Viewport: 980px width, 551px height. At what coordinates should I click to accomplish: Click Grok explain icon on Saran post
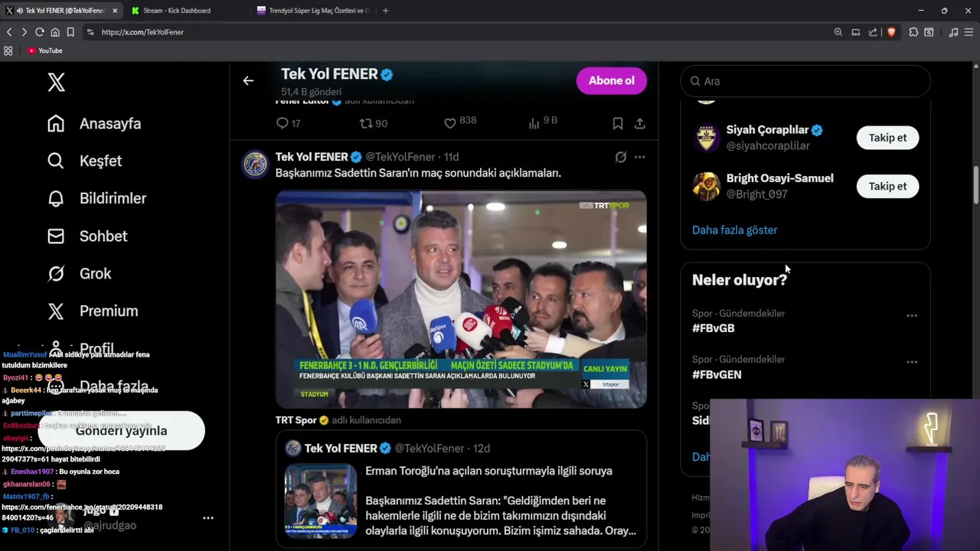point(621,157)
